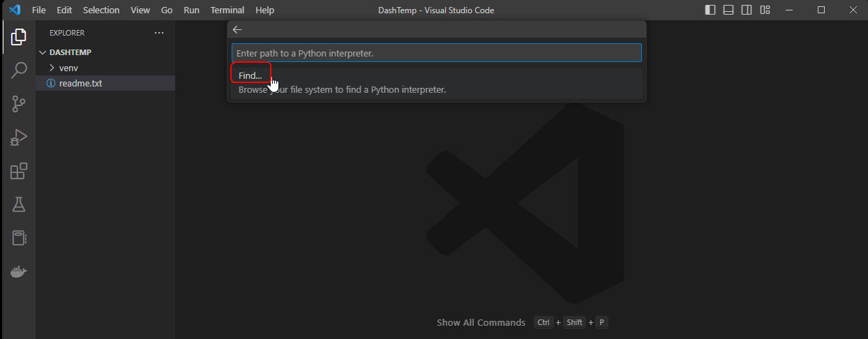Open the Notebook view in activity bar
The width and height of the screenshot is (868, 339).
[18, 238]
